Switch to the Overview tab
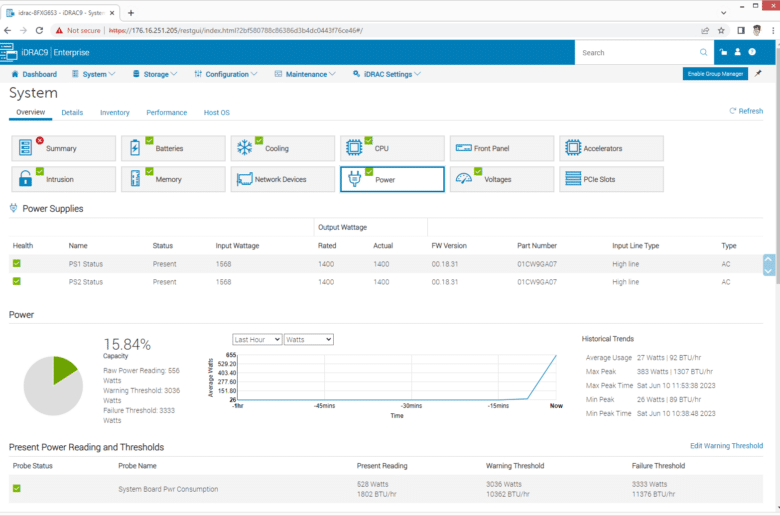Image resolution: width=780 pixels, height=516 pixels. pyautogui.click(x=30, y=112)
